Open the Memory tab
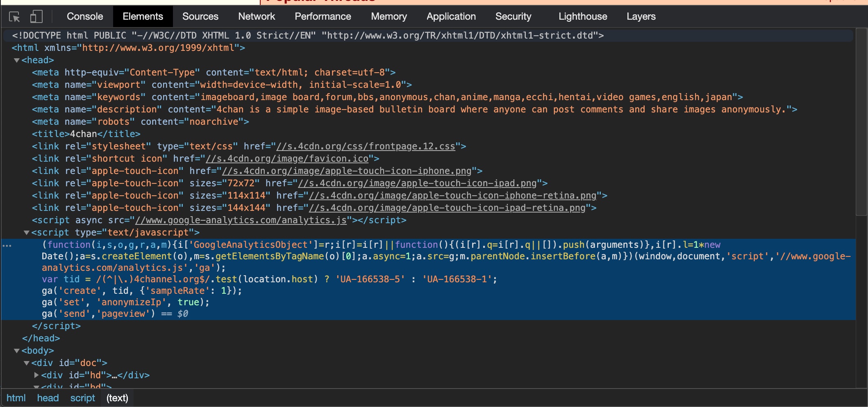868x407 pixels. click(x=389, y=16)
